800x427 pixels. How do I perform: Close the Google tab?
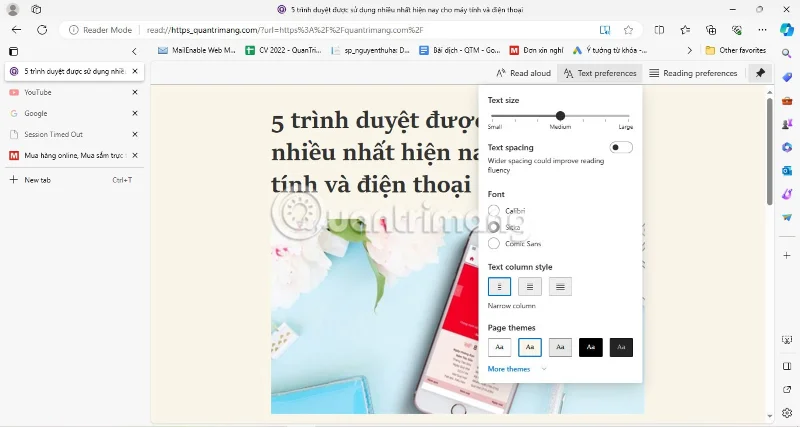point(135,113)
